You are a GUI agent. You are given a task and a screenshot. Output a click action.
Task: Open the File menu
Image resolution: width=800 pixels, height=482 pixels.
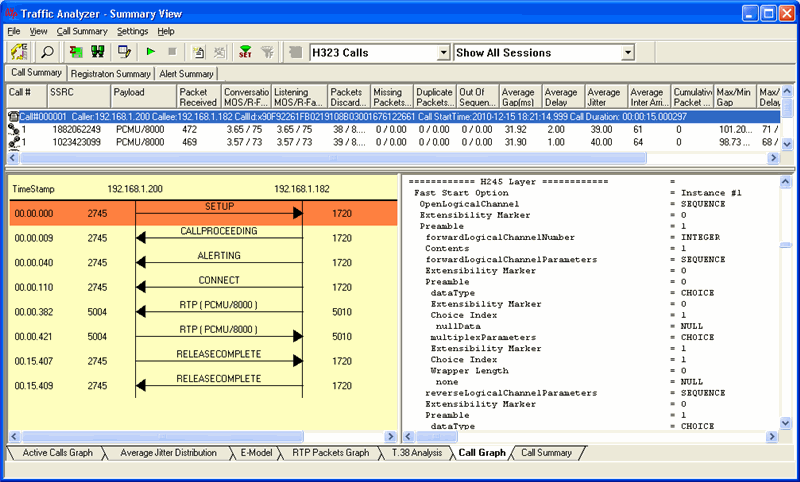(14, 32)
